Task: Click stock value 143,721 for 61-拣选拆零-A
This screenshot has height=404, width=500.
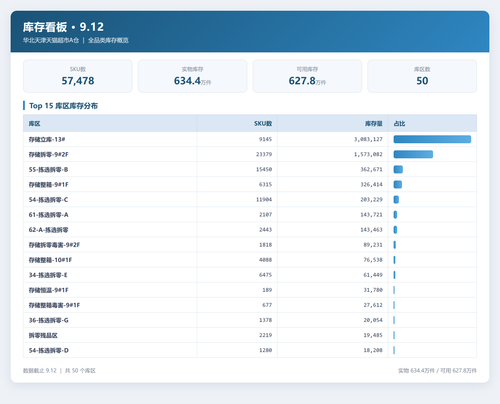Action: [x=371, y=215]
